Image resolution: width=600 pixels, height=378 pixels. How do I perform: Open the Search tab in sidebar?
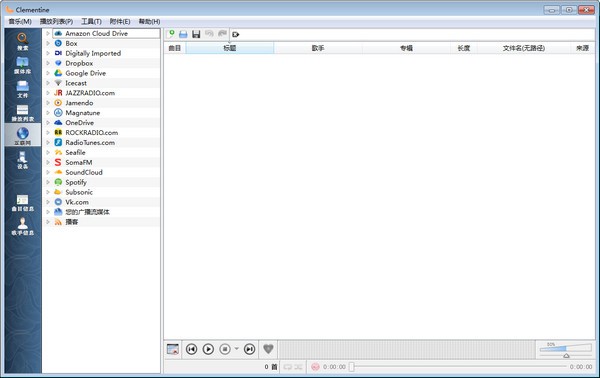coord(23,41)
